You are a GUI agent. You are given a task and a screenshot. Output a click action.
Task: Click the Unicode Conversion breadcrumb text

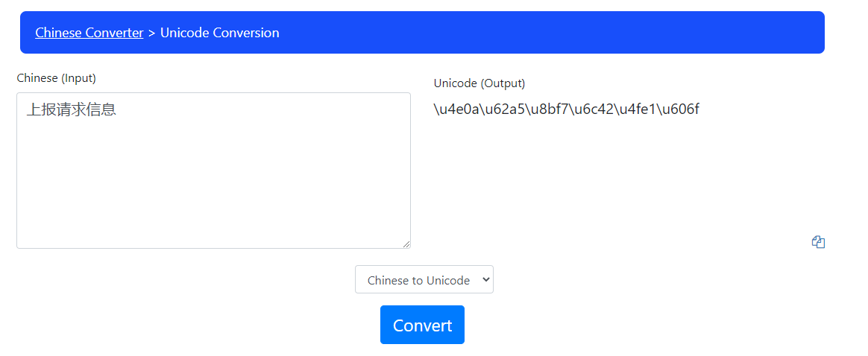click(x=219, y=33)
